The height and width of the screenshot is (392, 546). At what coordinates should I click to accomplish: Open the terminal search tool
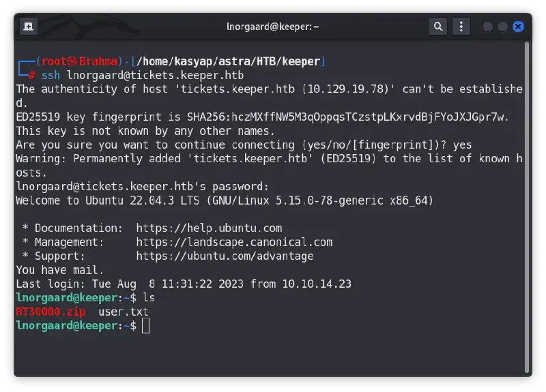(x=437, y=27)
